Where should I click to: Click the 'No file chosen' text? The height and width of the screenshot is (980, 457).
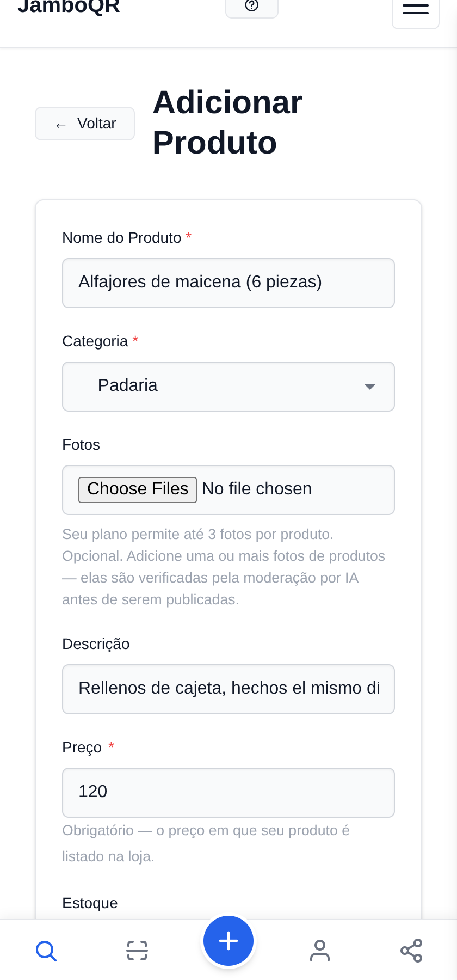click(x=257, y=489)
